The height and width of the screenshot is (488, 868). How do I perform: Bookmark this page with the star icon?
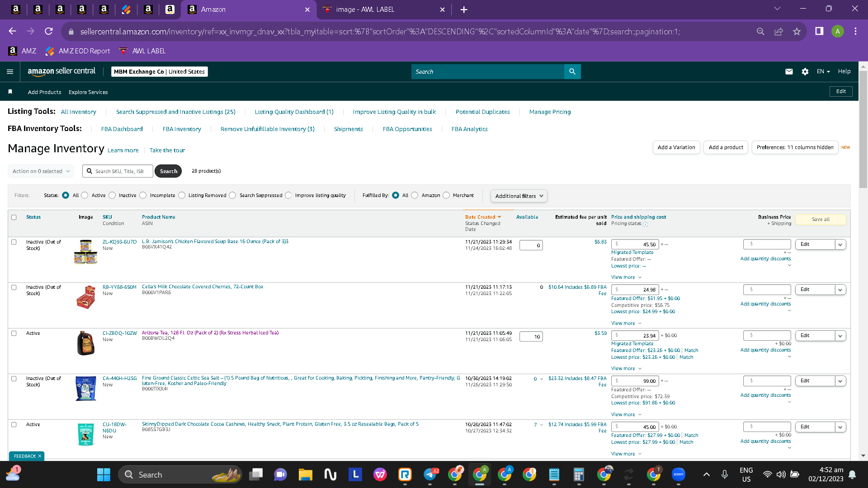coord(797,31)
